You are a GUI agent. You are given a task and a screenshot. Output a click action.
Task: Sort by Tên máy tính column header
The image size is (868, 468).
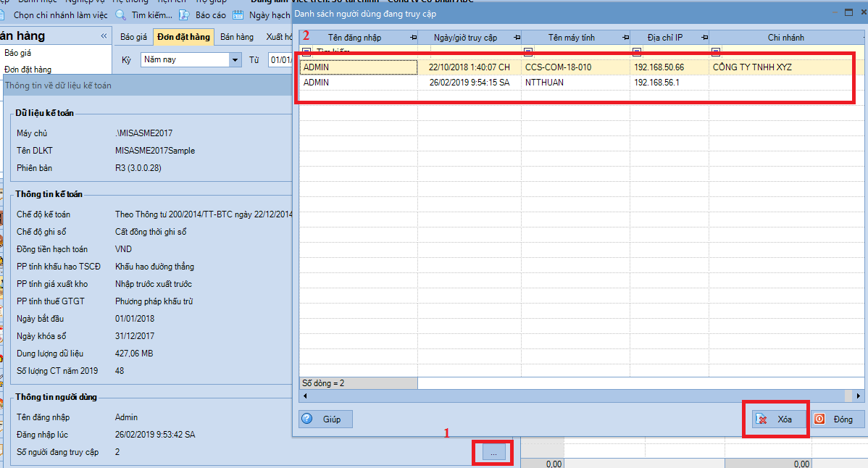coord(571,38)
